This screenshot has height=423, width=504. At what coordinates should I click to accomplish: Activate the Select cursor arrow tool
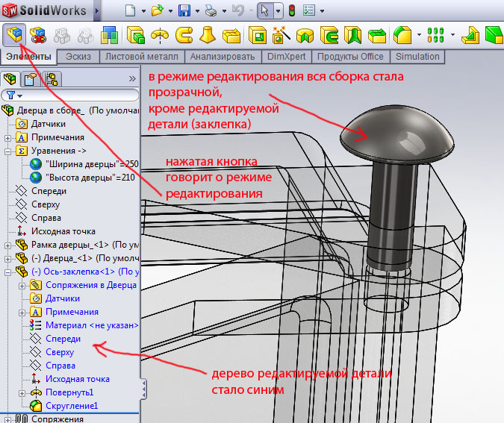coord(264,11)
